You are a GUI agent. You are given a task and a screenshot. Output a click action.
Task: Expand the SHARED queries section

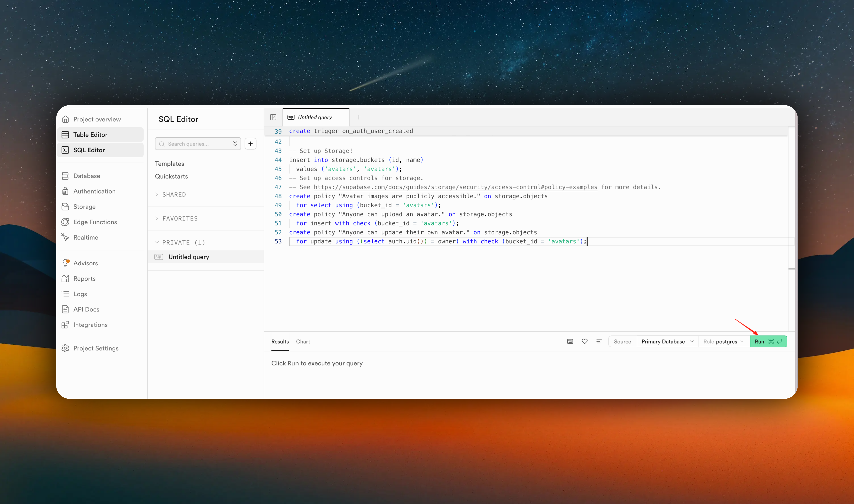pyautogui.click(x=174, y=194)
